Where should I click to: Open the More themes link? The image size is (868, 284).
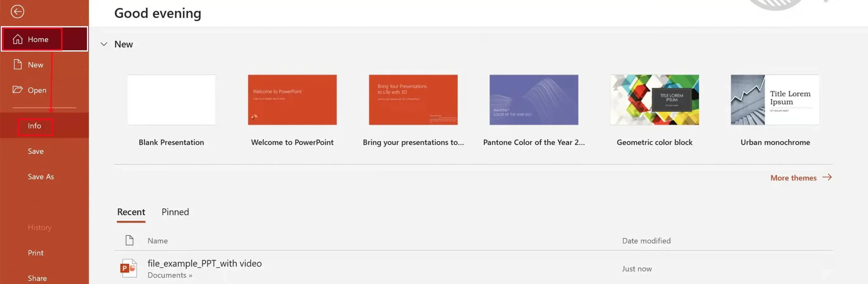click(793, 178)
